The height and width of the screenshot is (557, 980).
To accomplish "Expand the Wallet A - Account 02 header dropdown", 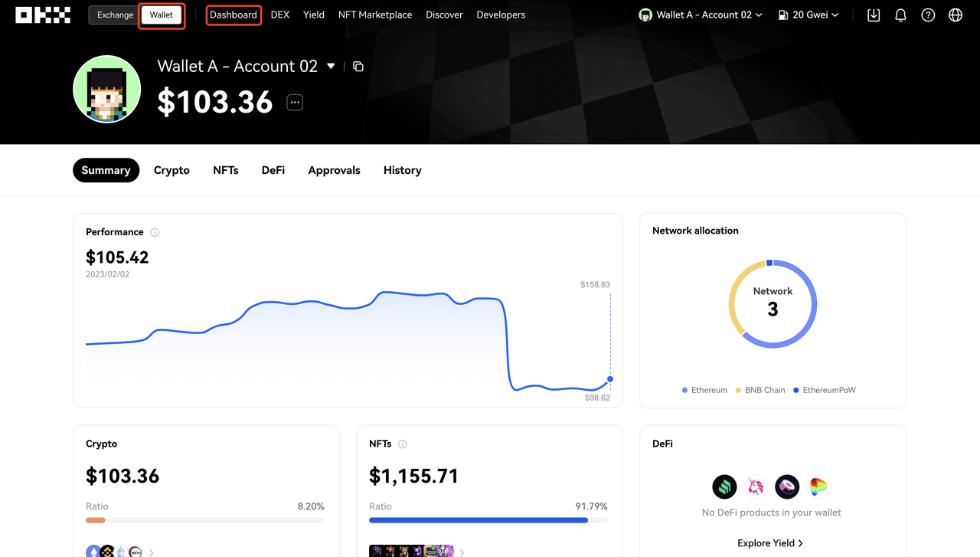I will (x=701, y=15).
